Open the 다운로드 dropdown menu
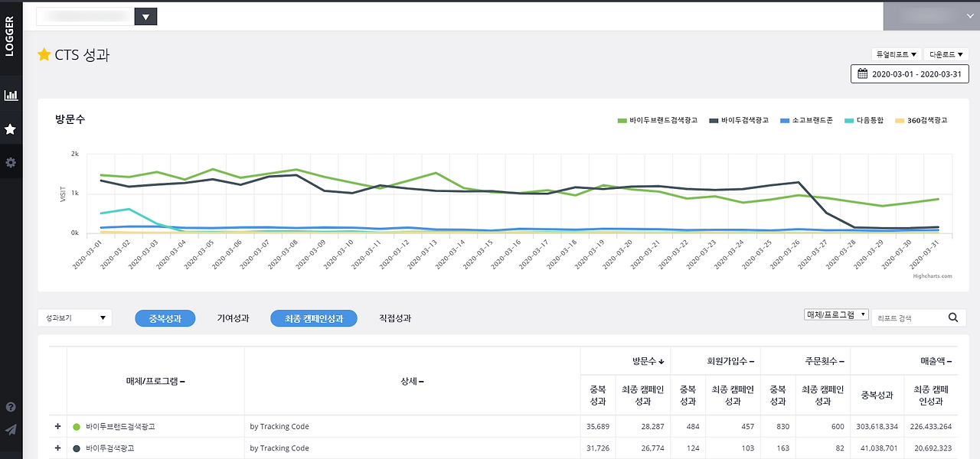The width and height of the screenshot is (980, 459). coord(947,54)
